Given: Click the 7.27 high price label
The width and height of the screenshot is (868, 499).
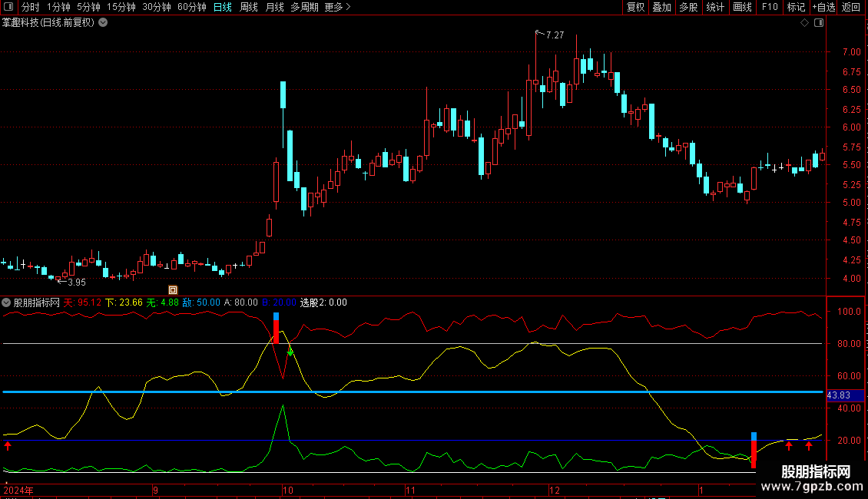Looking at the screenshot, I should 555,35.
